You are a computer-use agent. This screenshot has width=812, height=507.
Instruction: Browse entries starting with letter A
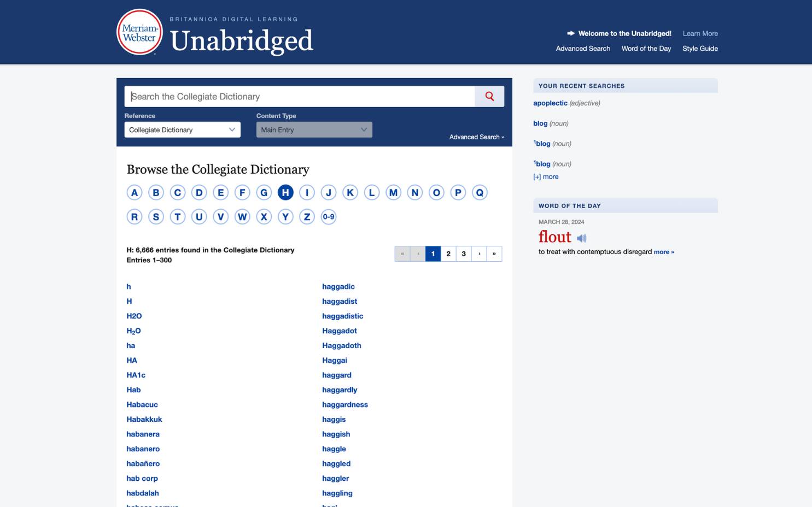135,193
